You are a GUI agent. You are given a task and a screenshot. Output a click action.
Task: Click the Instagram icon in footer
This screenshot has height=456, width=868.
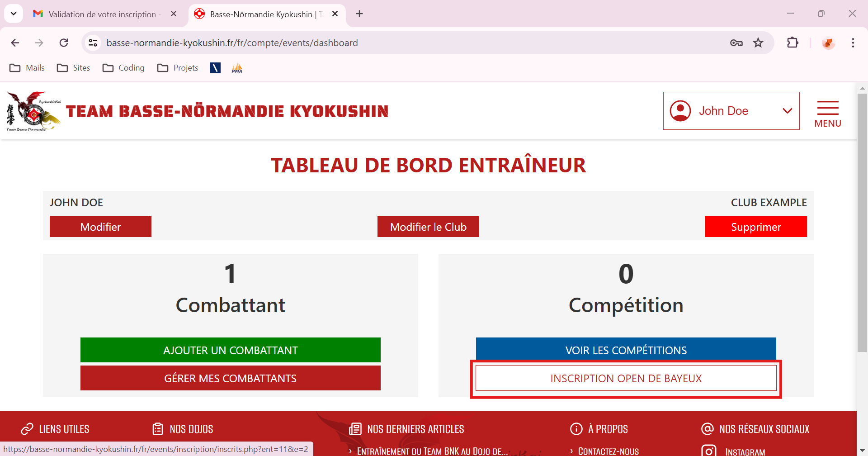point(708,451)
